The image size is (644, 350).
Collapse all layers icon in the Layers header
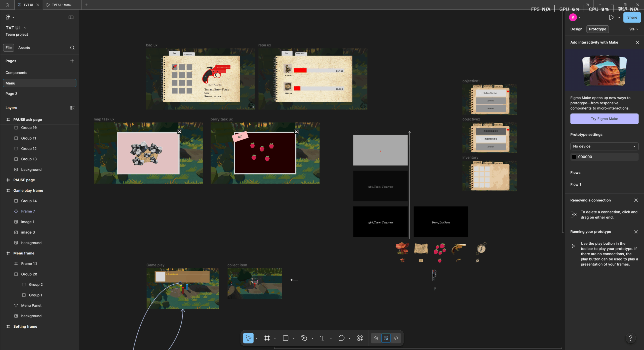click(x=72, y=108)
